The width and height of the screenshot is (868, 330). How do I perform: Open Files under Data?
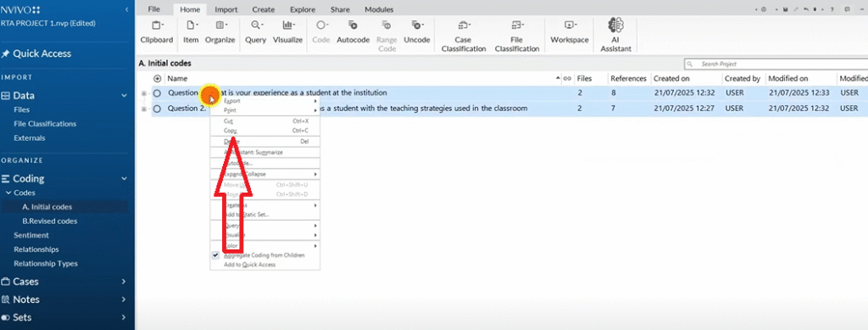[21, 109]
